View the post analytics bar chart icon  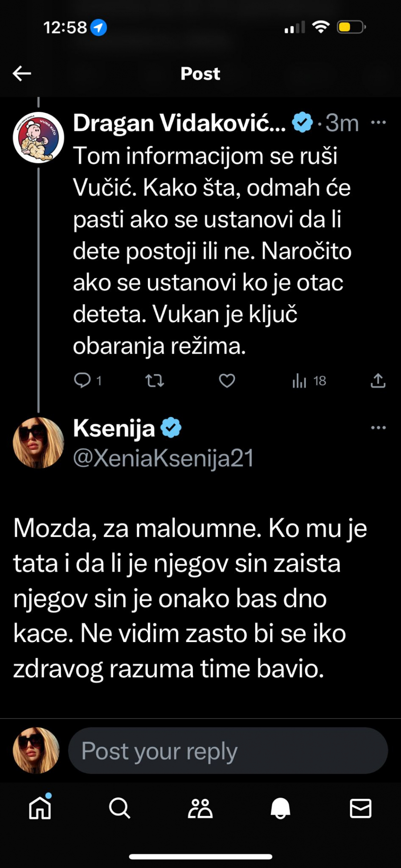pyautogui.click(x=299, y=381)
